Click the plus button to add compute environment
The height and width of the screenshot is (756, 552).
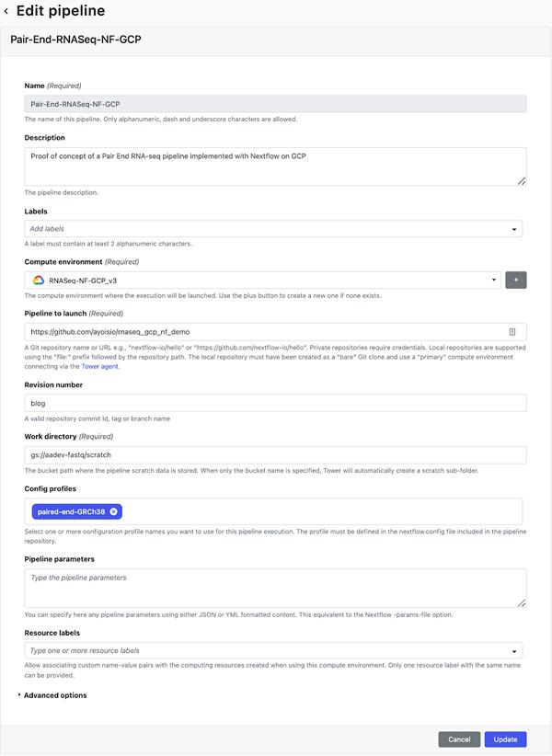pos(515,280)
